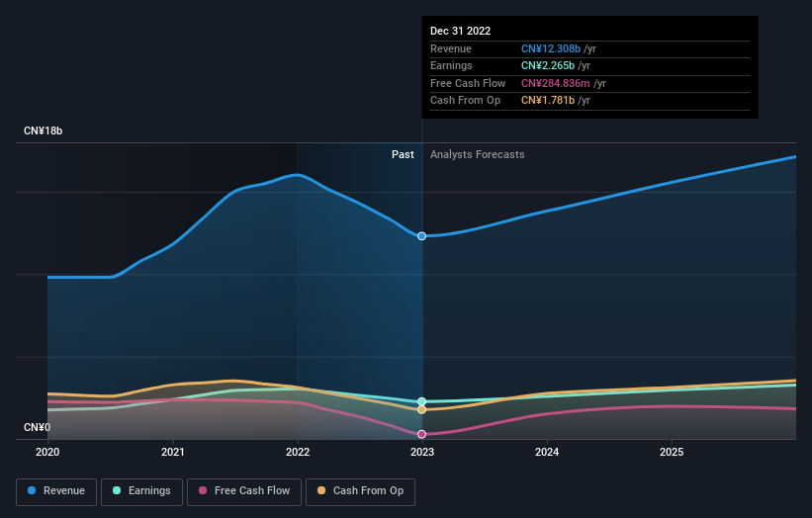The height and width of the screenshot is (518, 812).
Task: Click the 2024 x-axis label
Action: click(547, 453)
